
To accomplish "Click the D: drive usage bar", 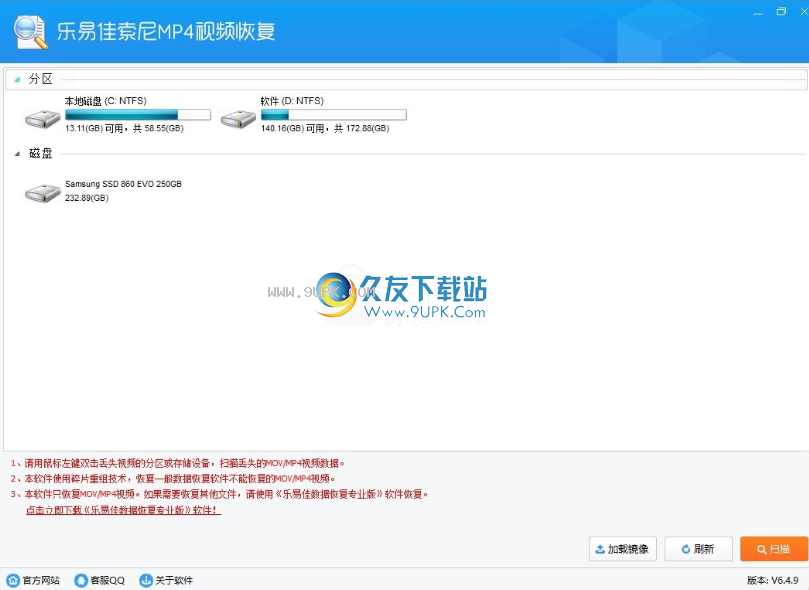I will tap(333, 114).
